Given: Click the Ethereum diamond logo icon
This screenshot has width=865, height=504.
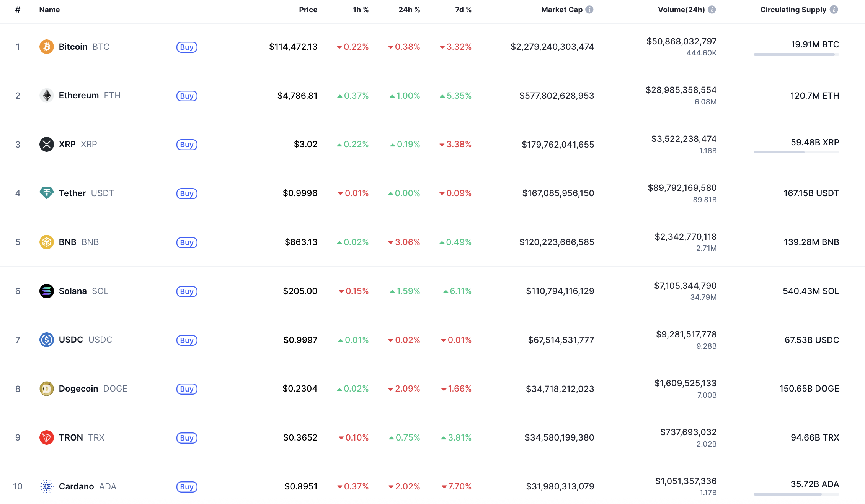Looking at the screenshot, I should click(47, 96).
